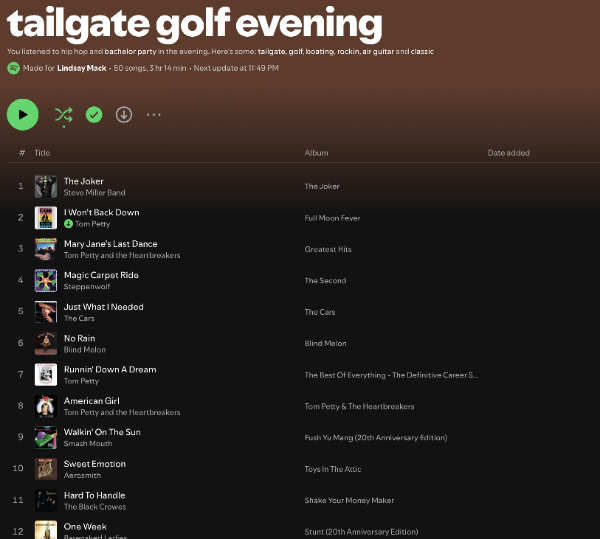Start playback with the green play button
Viewport: 600px width, 539px height.
(x=23, y=115)
